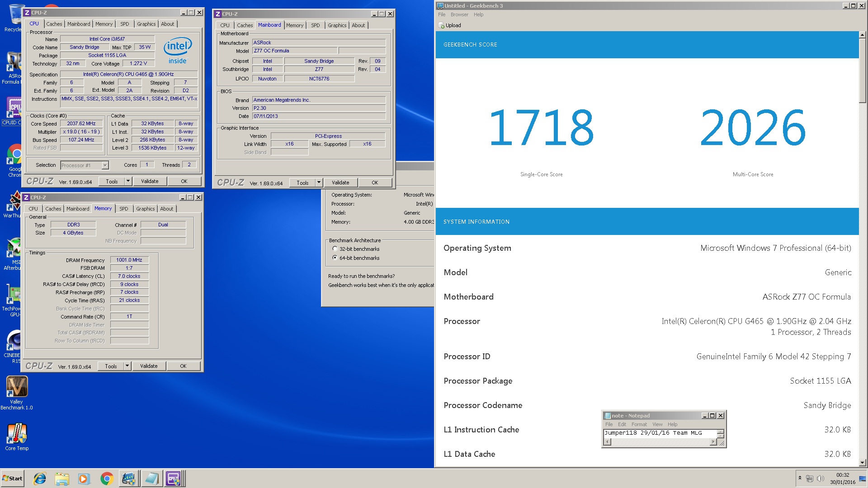868x488 pixels.
Task: Switch to CPU-Z taskbar button
Action: click(174, 479)
